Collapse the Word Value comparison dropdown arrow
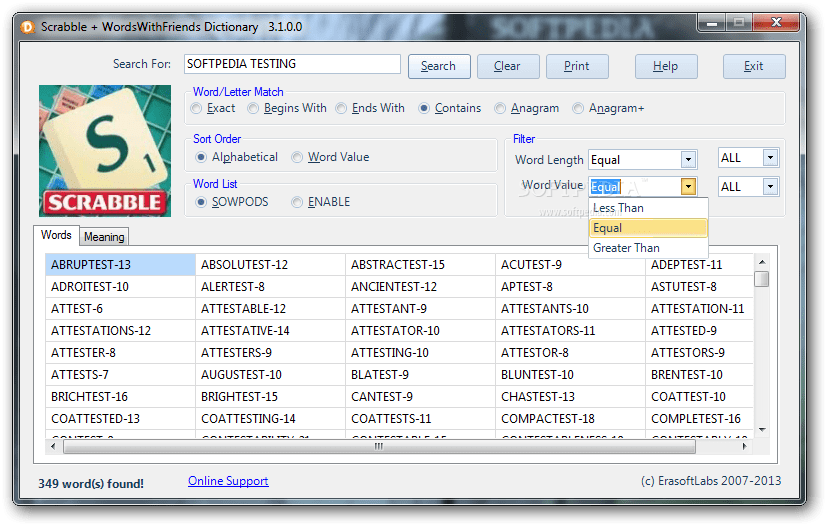The height and width of the screenshot is (526, 827). (688, 186)
